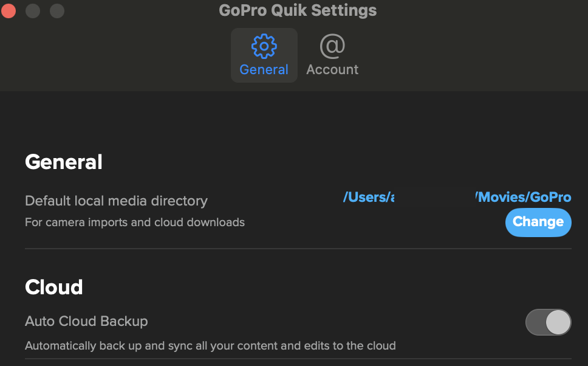Click the Movies/GoPro path text
Viewport: 588px width, 366px height.
[524, 197]
